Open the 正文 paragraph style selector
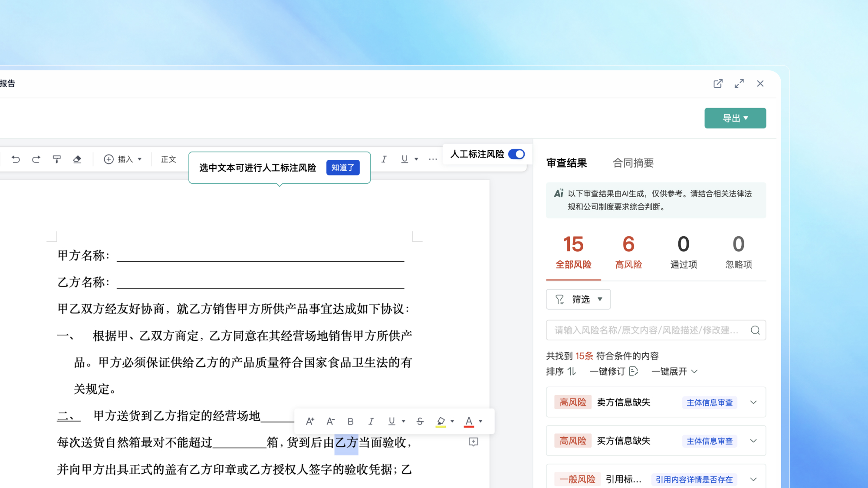Image resolution: width=868 pixels, height=488 pixels. pyautogui.click(x=168, y=159)
